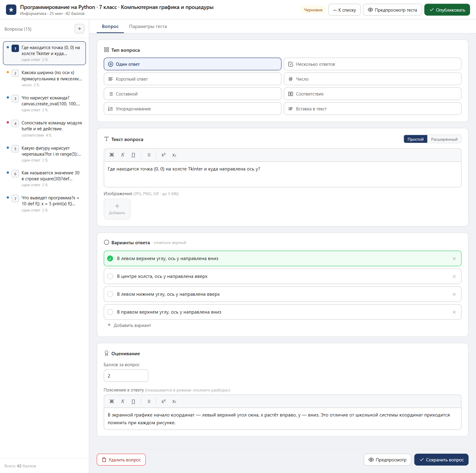Choose question type 'Упорядочивание'
476x473 pixels.
point(192,109)
